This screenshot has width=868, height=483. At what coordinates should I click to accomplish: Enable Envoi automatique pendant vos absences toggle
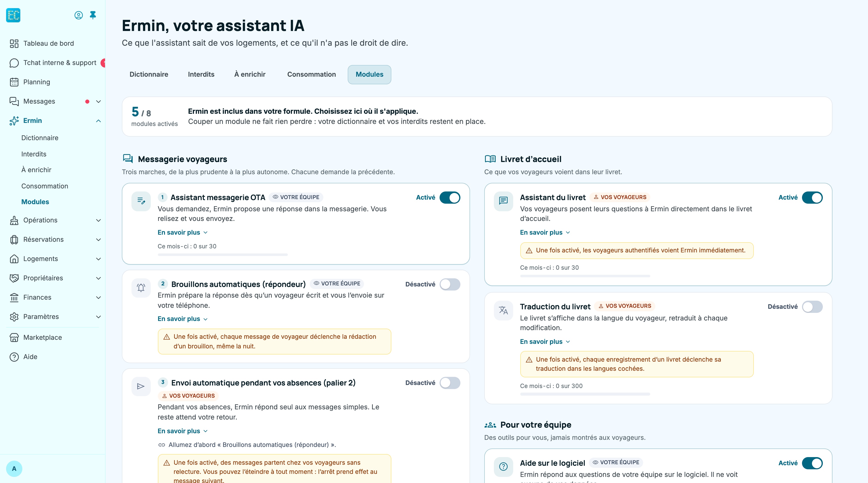450,382
